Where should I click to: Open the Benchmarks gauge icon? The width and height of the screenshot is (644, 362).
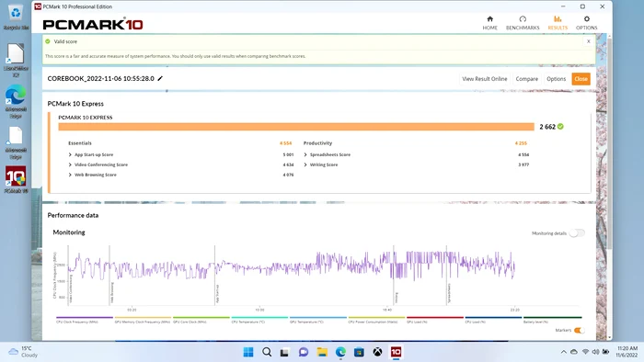pos(523,19)
